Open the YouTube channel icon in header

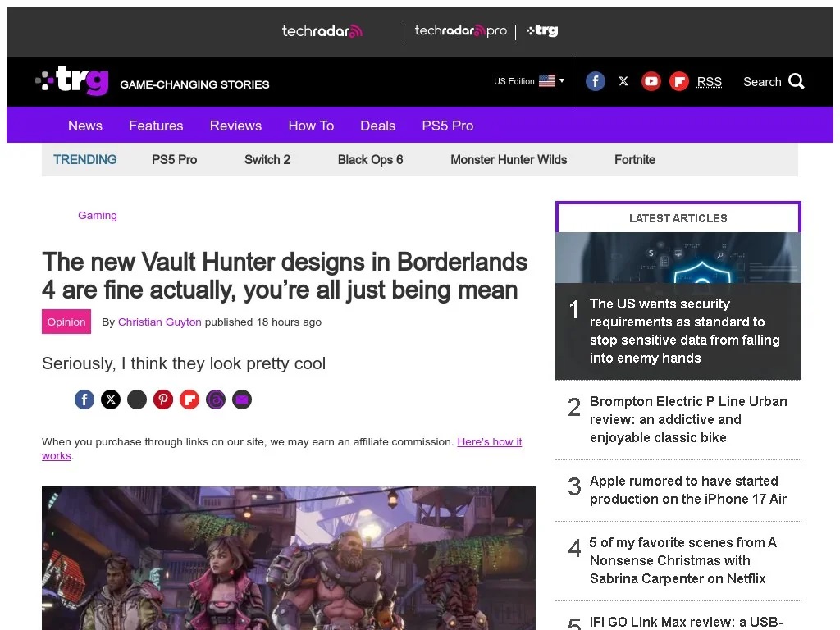click(651, 81)
